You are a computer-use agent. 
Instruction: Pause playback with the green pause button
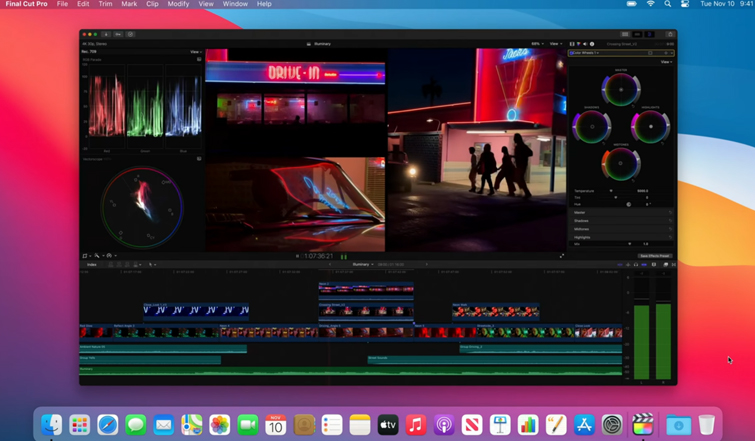coord(344,256)
